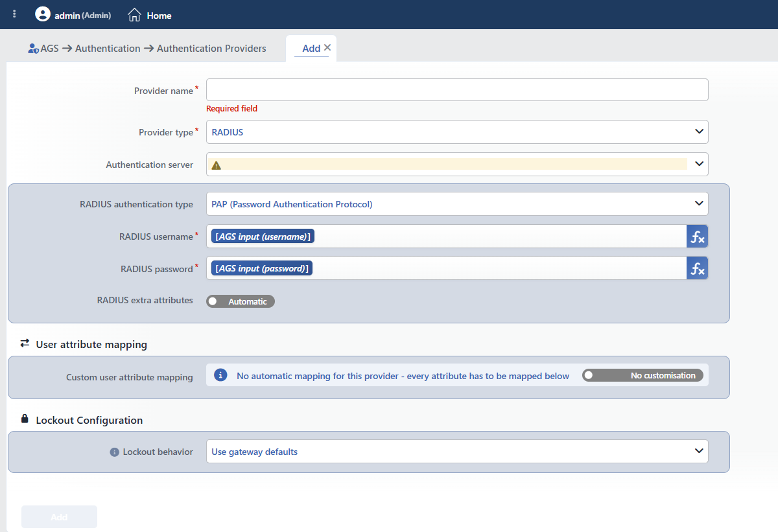Image resolution: width=778 pixels, height=532 pixels.
Task: Click the Provider name label
Action: pyautogui.click(x=163, y=91)
